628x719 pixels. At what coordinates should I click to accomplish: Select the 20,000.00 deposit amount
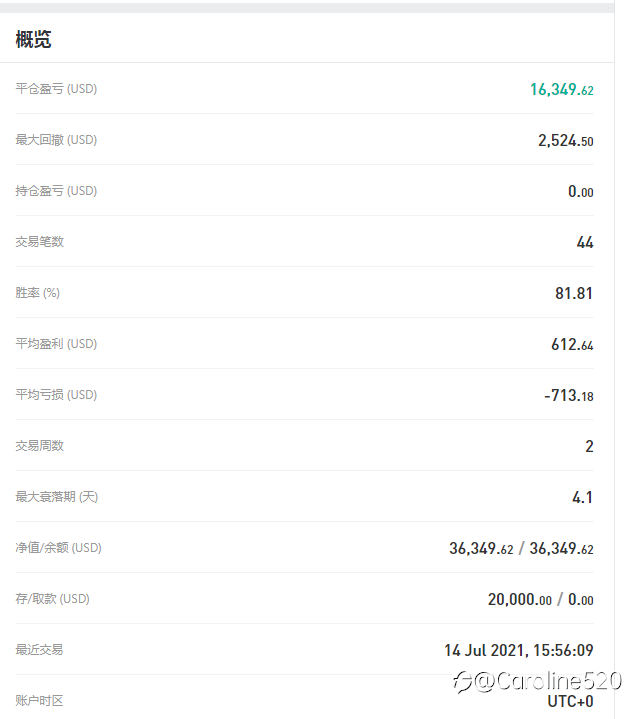(x=519, y=599)
